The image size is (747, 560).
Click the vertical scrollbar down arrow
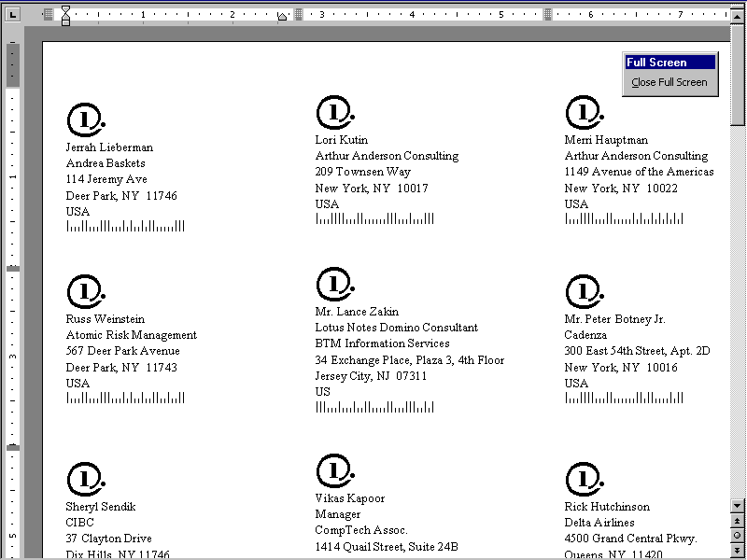[x=738, y=506]
